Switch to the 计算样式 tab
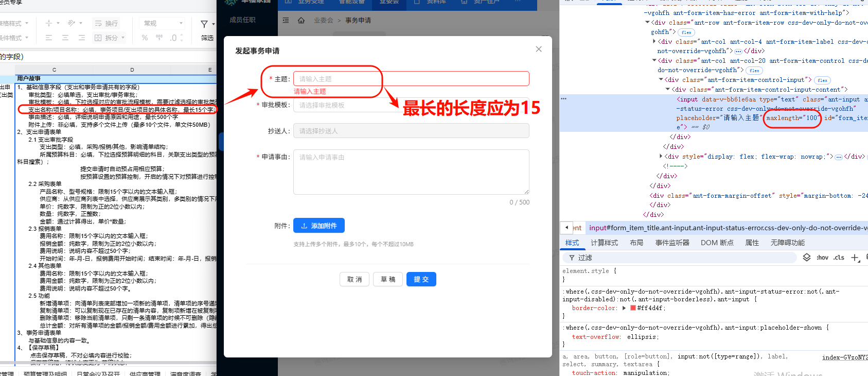 [604, 243]
